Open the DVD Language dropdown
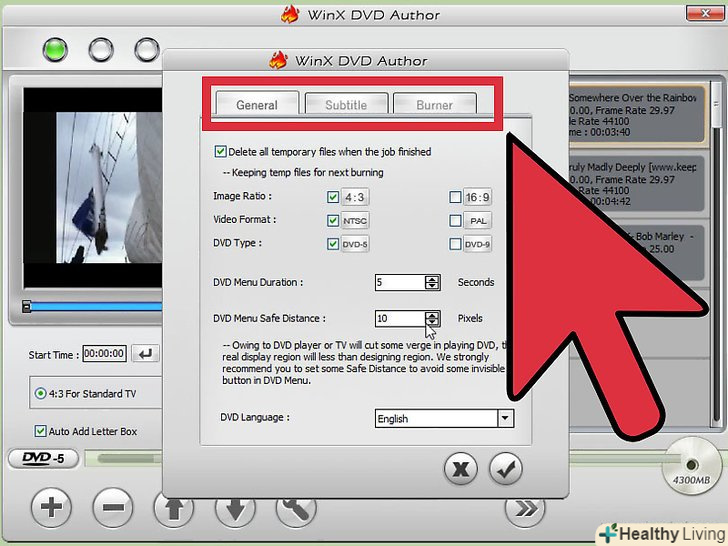This screenshot has width=728, height=546. tap(505, 418)
